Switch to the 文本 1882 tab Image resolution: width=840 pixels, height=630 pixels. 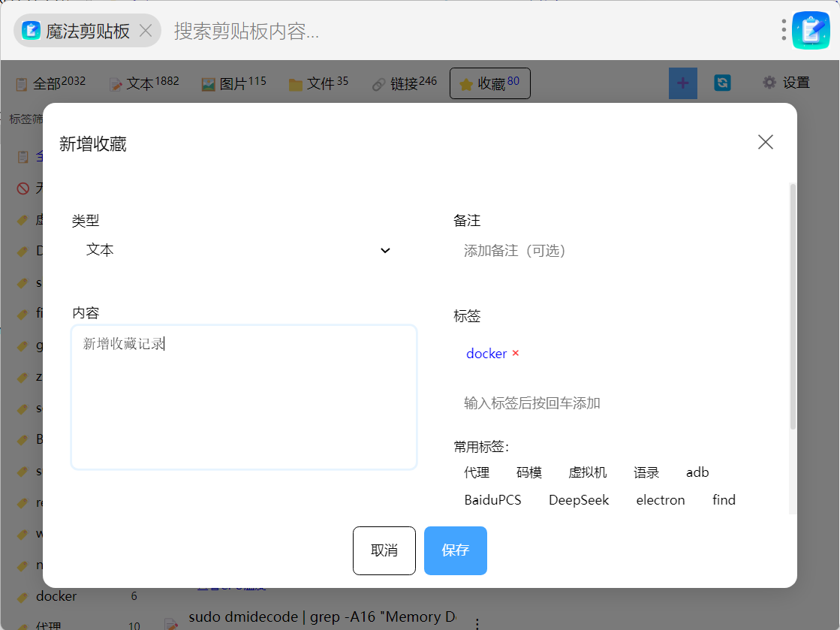pos(144,83)
